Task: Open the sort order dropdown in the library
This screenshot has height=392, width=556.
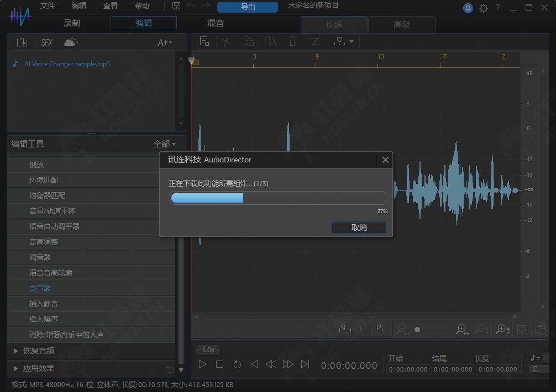Action: pos(165,43)
